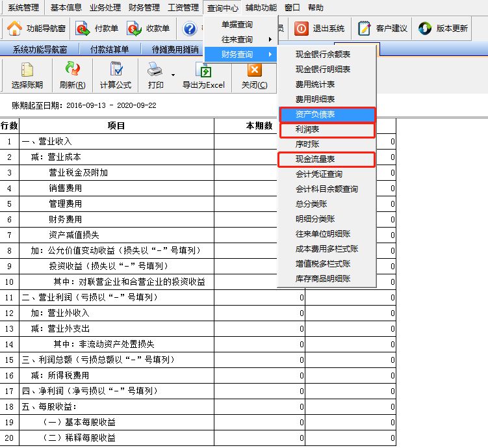Click the 导出为Excel icon

pyautogui.click(x=203, y=70)
